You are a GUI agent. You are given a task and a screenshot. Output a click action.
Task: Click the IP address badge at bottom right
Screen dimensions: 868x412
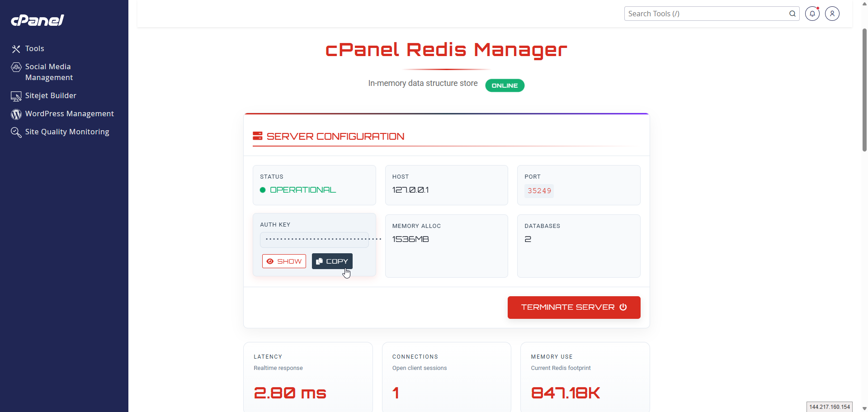tap(830, 407)
